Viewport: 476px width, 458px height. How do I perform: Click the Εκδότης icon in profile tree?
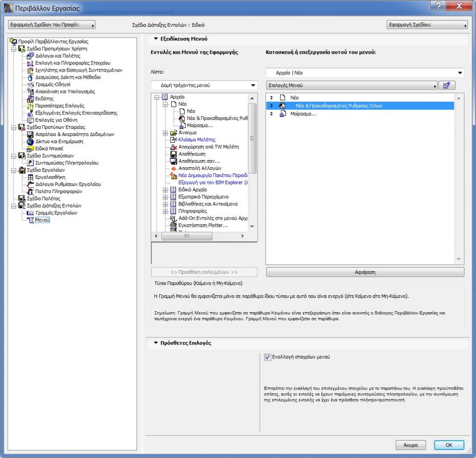[30, 99]
